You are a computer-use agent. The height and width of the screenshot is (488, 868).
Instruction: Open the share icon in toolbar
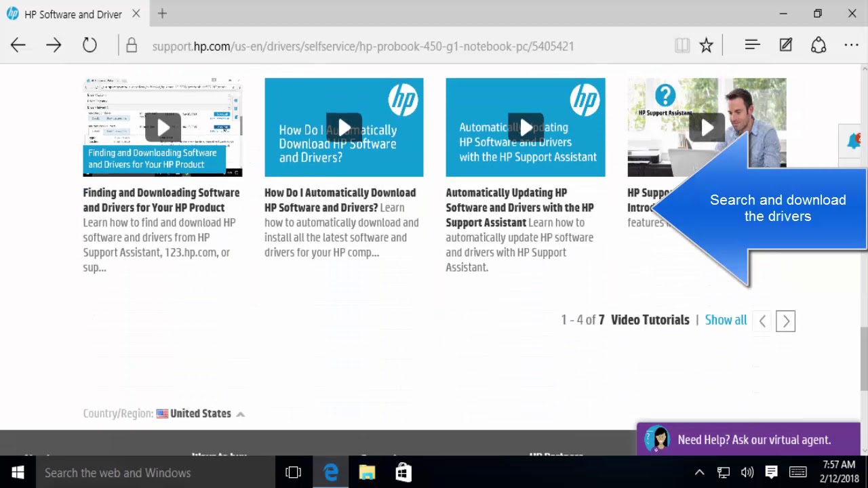pyautogui.click(x=818, y=45)
